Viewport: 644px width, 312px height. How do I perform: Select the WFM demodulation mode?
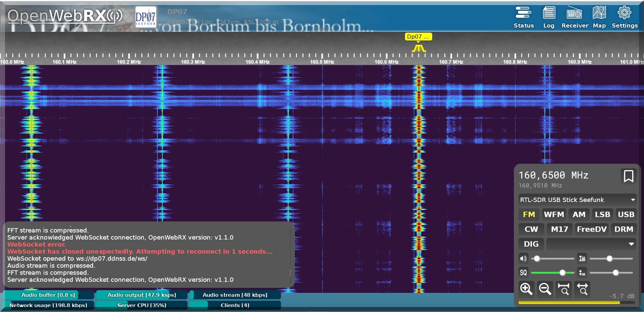pyautogui.click(x=554, y=214)
